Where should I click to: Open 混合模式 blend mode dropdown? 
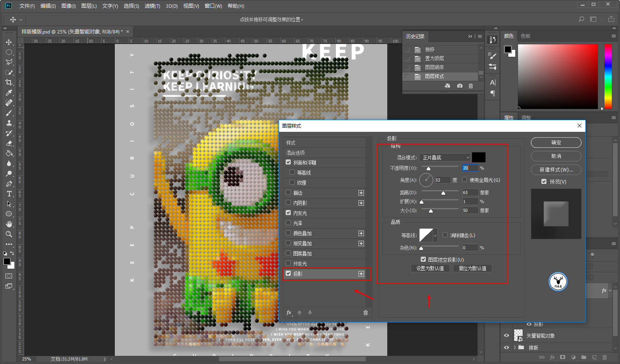tap(445, 157)
